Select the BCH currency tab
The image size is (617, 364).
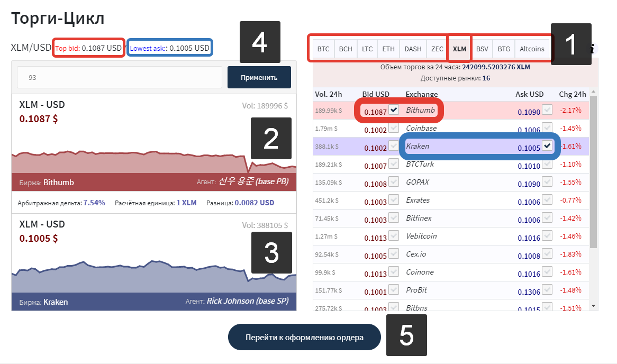pyautogui.click(x=346, y=49)
